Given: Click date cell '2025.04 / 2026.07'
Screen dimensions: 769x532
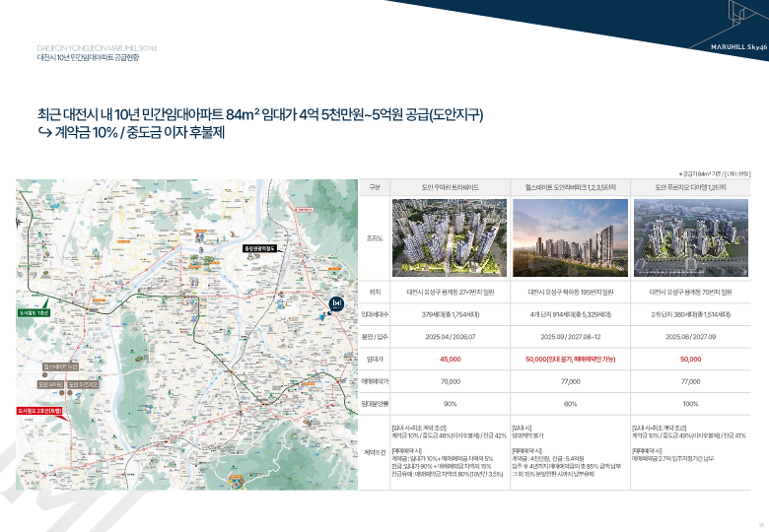Looking at the screenshot, I should tap(451, 337).
